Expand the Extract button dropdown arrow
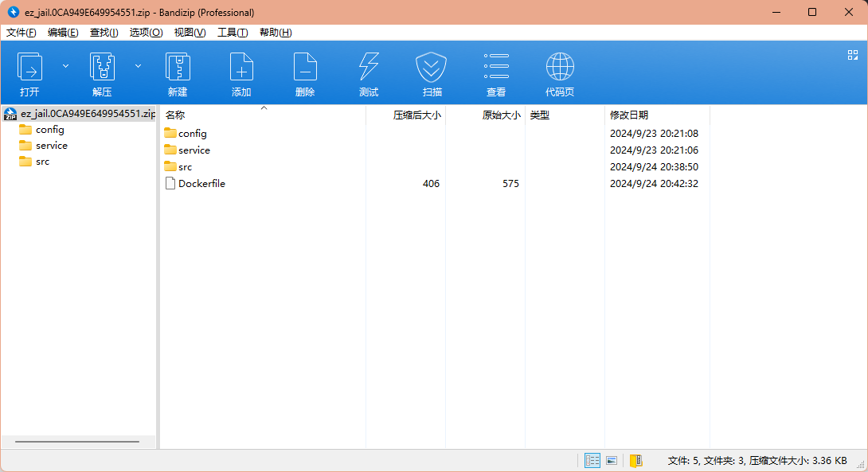 [x=138, y=66]
